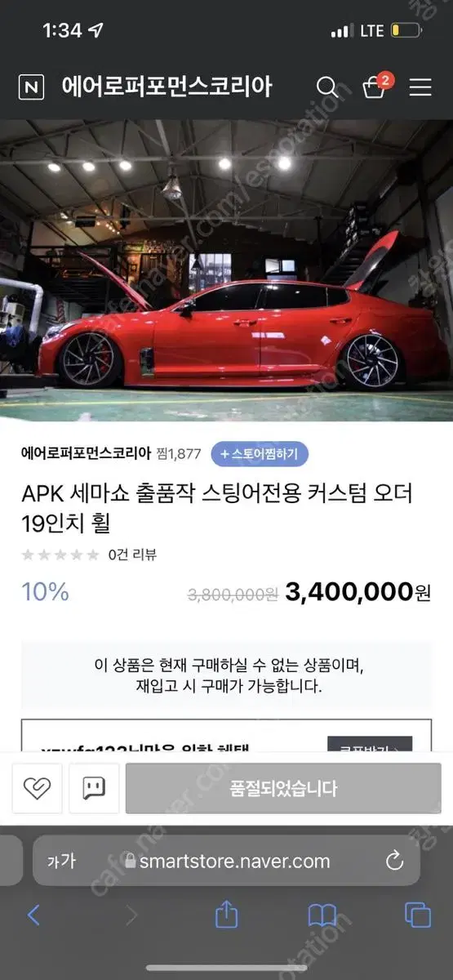Tap the Safari reload icon
This screenshot has height=980, width=453.
[394, 861]
